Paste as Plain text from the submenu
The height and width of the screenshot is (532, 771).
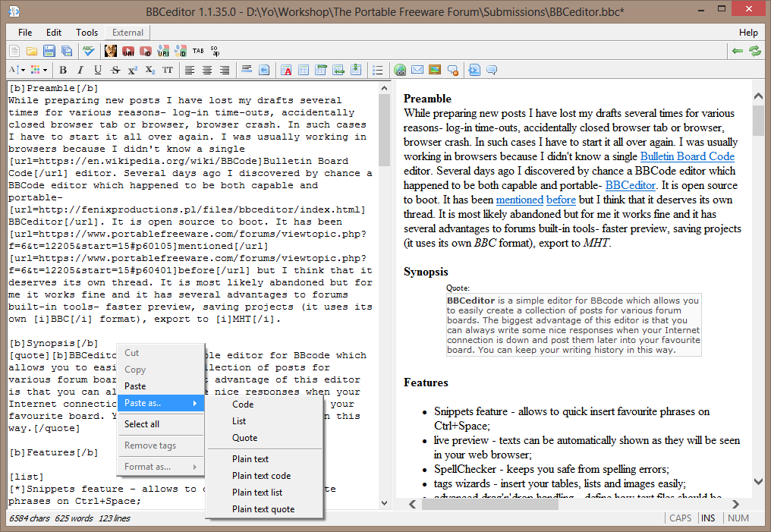click(265, 459)
